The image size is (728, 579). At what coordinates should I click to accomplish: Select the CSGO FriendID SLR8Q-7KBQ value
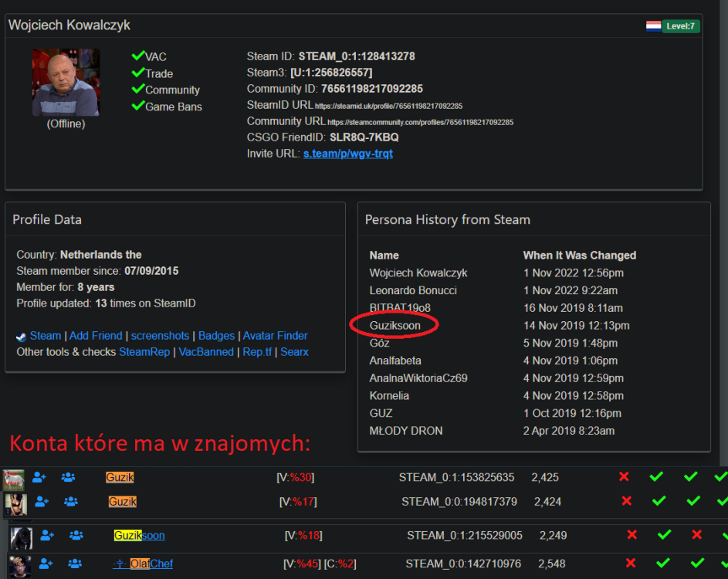(x=364, y=137)
